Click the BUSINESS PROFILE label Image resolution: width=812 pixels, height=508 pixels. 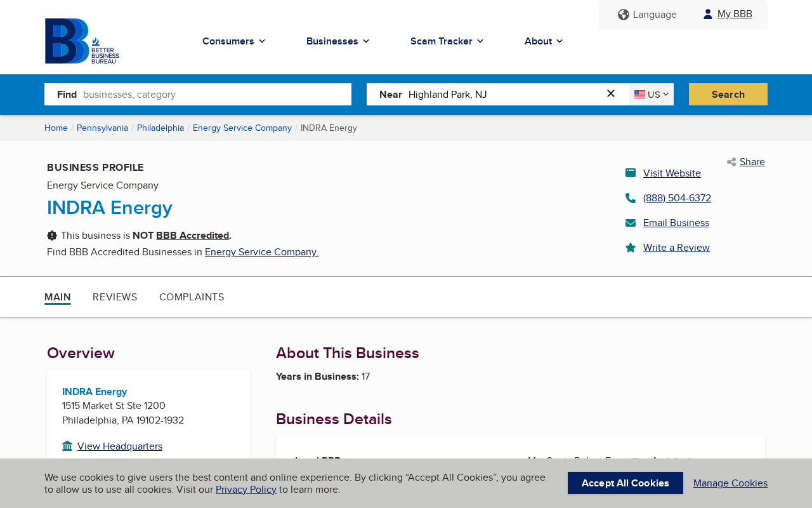point(95,168)
